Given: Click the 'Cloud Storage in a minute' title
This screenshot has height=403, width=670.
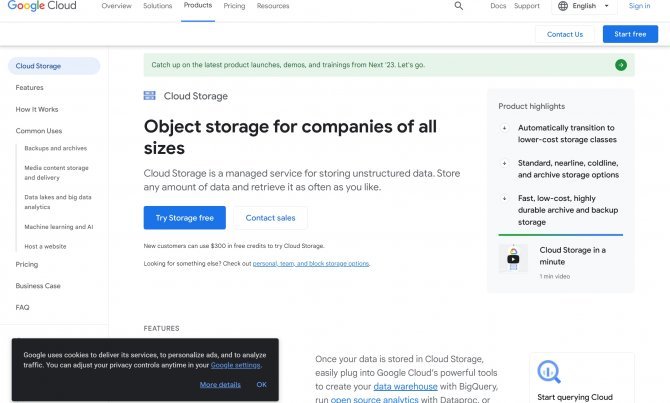Looking at the screenshot, I should click(x=573, y=256).
